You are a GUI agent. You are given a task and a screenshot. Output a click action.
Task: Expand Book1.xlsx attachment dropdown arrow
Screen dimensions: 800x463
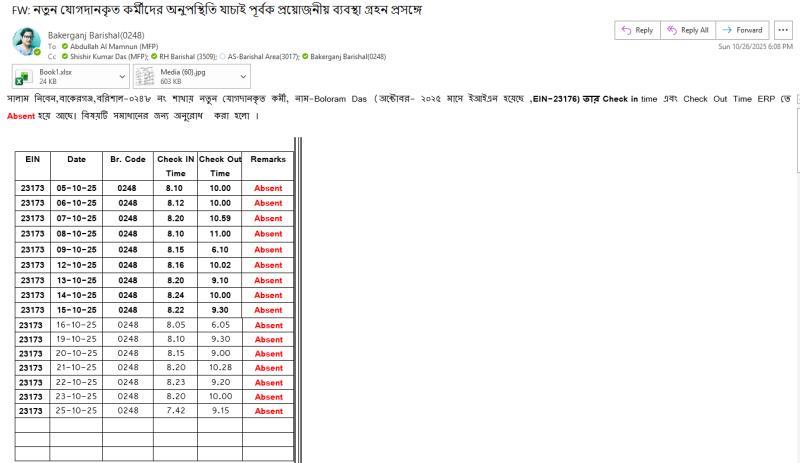pyautogui.click(x=123, y=76)
